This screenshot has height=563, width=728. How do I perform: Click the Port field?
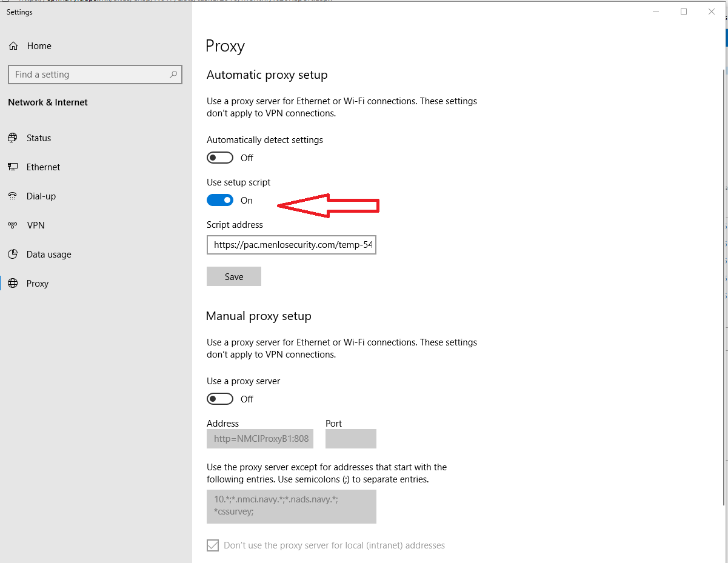(351, 439)
